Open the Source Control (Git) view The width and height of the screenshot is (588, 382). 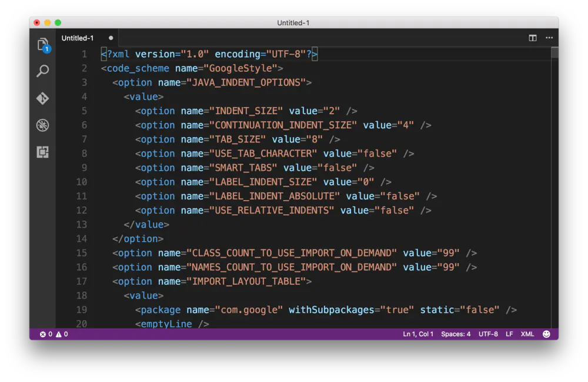coord(42,98)
